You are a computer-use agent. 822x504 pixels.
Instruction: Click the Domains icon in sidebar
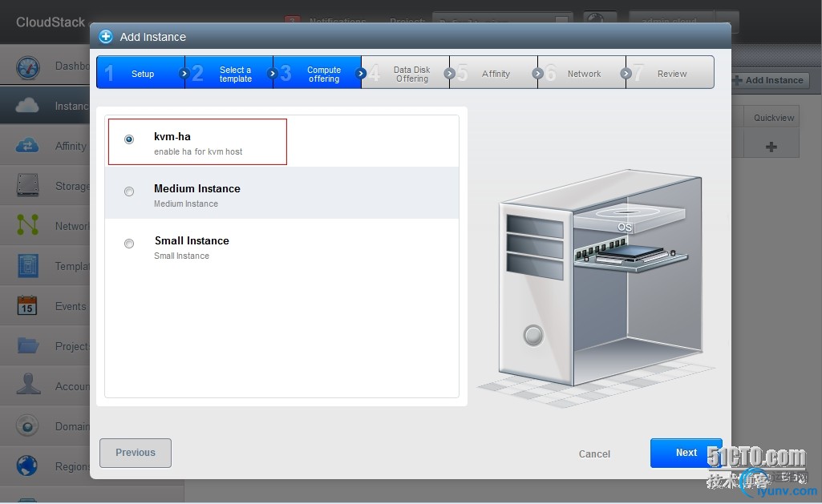(x=27, y=425)
